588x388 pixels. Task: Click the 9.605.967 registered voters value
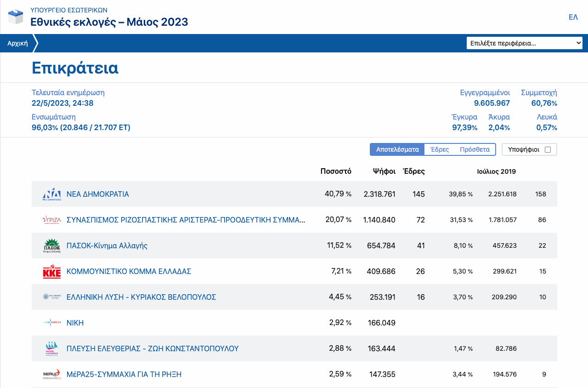coord(492,103)
